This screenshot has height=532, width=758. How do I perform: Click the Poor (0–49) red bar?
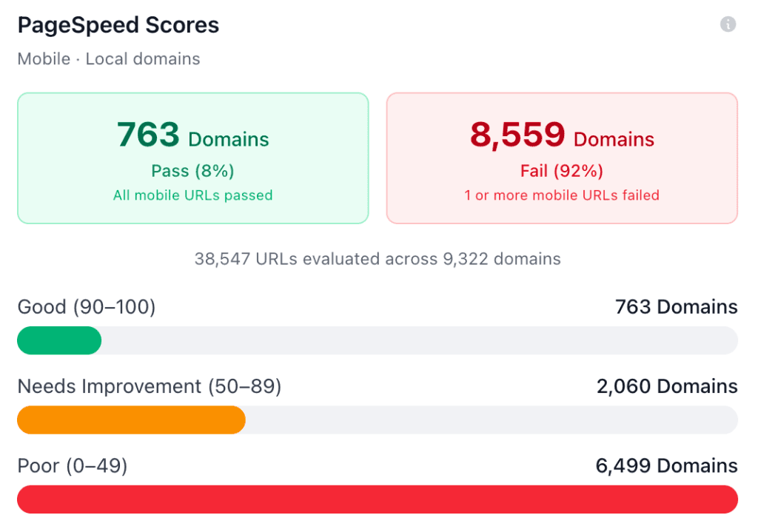pyautogui.click(x=378, y=499)
